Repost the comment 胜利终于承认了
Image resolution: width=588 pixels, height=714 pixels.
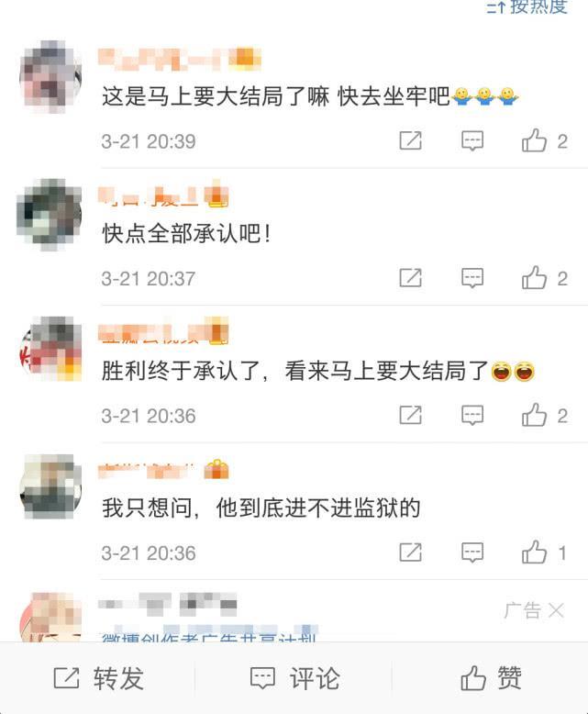tap(411, 415)
